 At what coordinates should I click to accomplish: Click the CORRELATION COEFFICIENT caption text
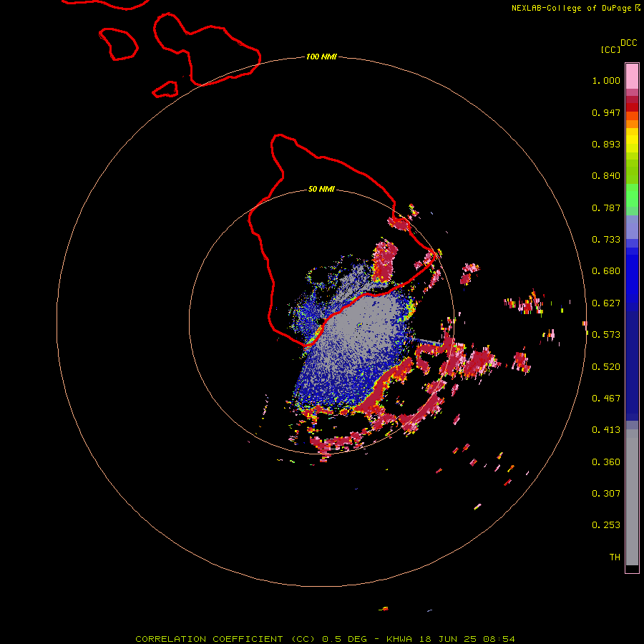pos(325,639)
